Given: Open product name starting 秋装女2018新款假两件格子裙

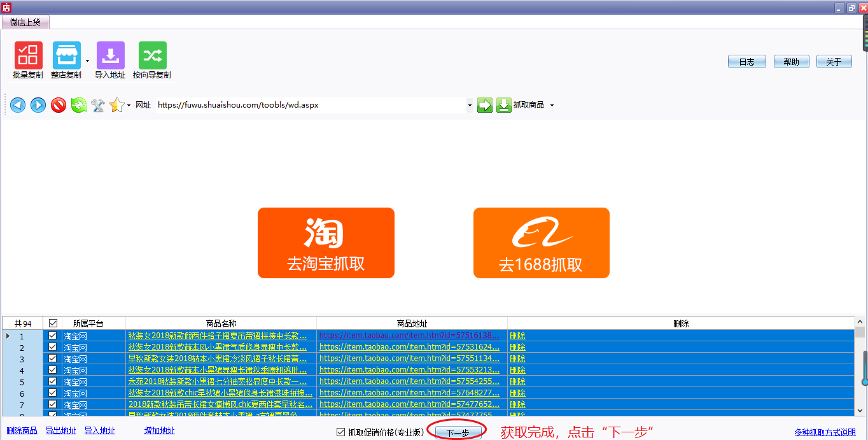Looking at the screenshot, I should (x=218, y=336).
